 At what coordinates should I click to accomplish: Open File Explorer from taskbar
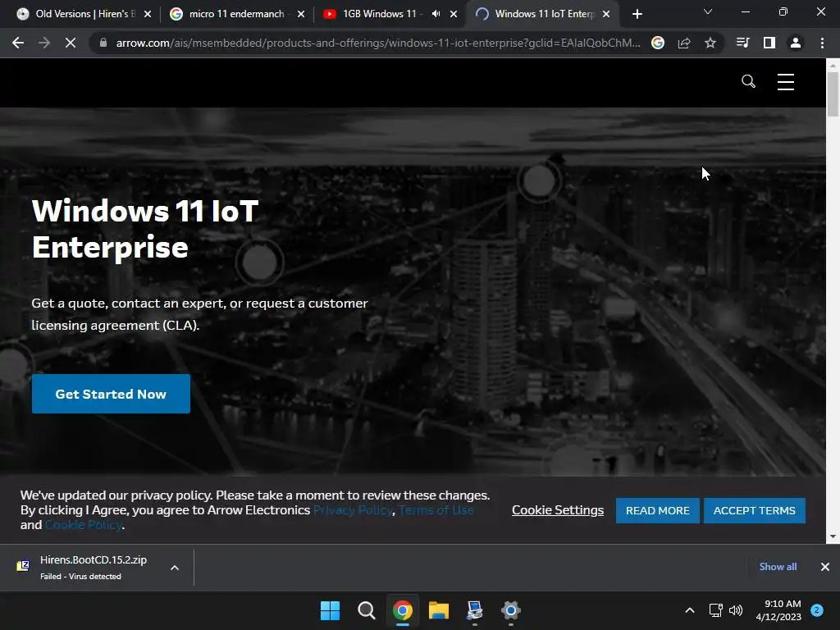pos(439,610)
